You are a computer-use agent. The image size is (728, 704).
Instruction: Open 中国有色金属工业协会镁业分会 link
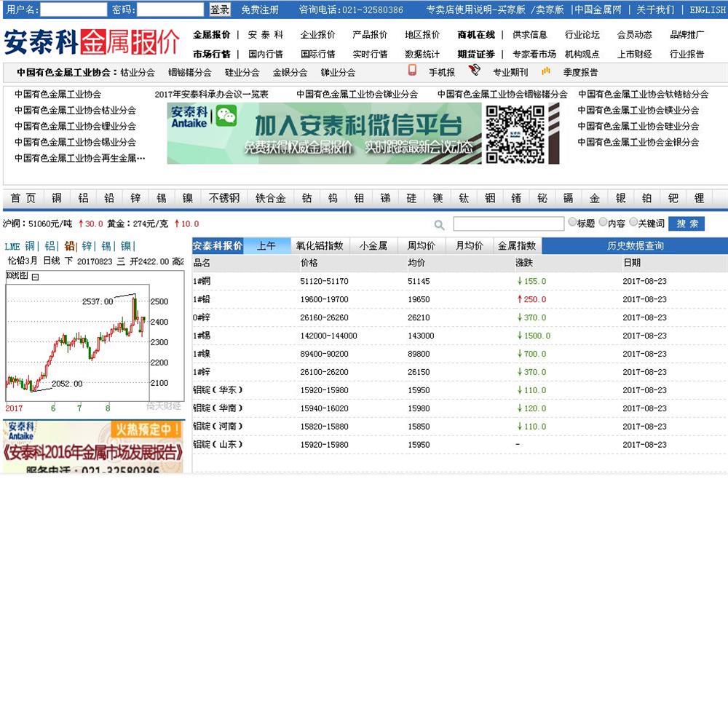pyautogui.click(x=638, y=111)
